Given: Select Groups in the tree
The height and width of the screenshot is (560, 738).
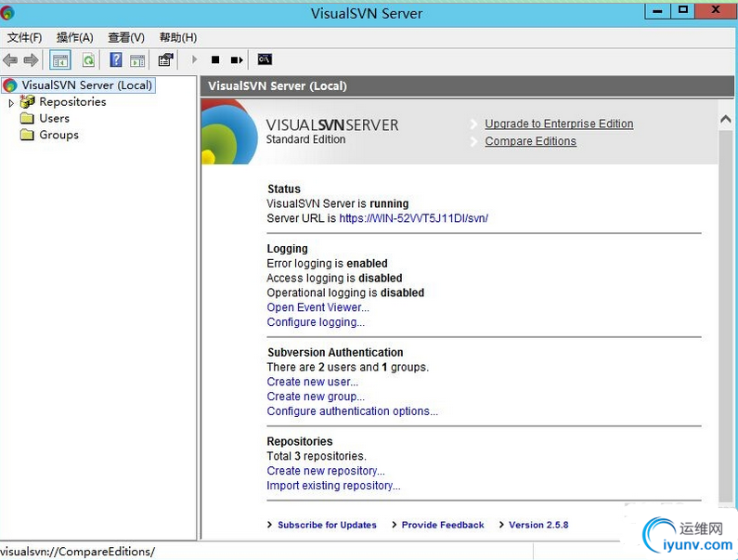Looking at the screenshot, I should [x=58, y=135].
